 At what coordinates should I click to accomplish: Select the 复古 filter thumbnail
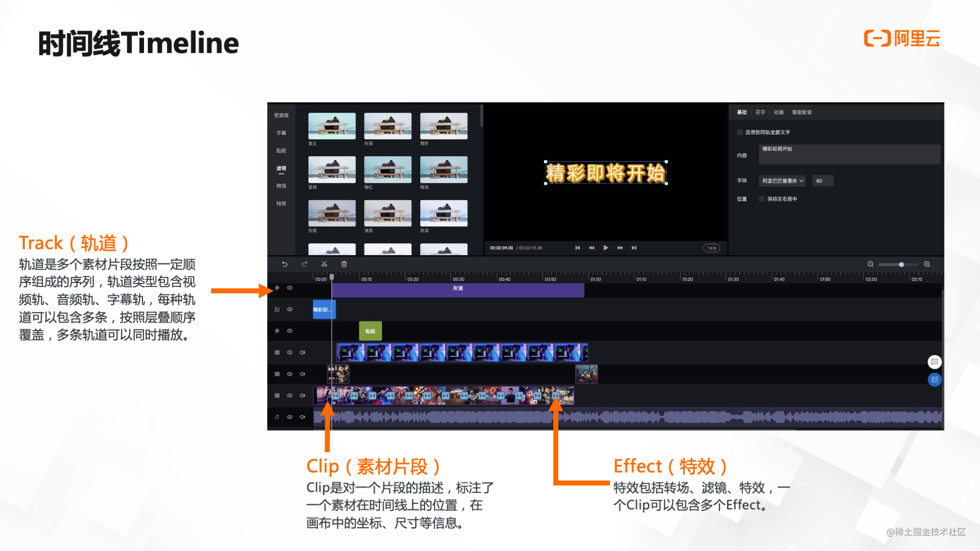pyautogui.click(x=331, y=126)
